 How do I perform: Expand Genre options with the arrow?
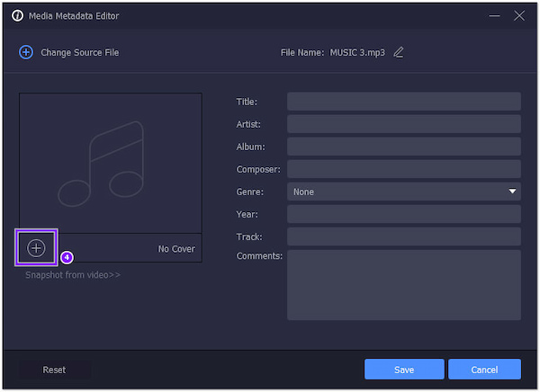point(512,192)
